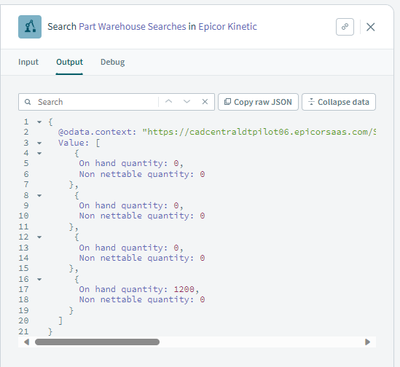Open the Epicor Kinetic link in title
Image resolution: width=400 pixels, height=367 pixels.
point(228,27)
